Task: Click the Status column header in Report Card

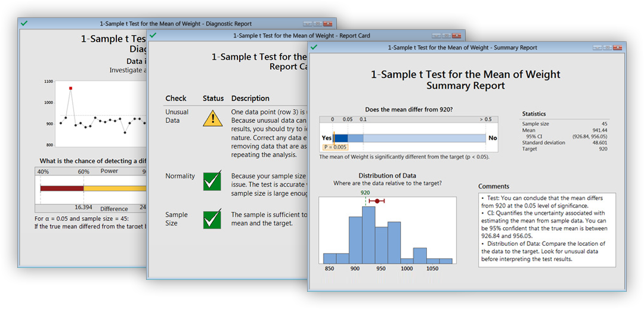Action: click(x=213, y=98)
